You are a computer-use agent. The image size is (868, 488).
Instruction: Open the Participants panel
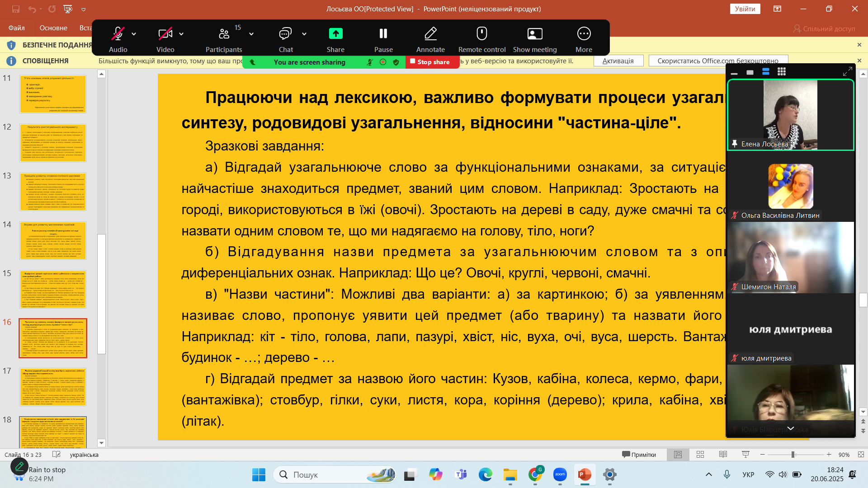tap(224, 39)
